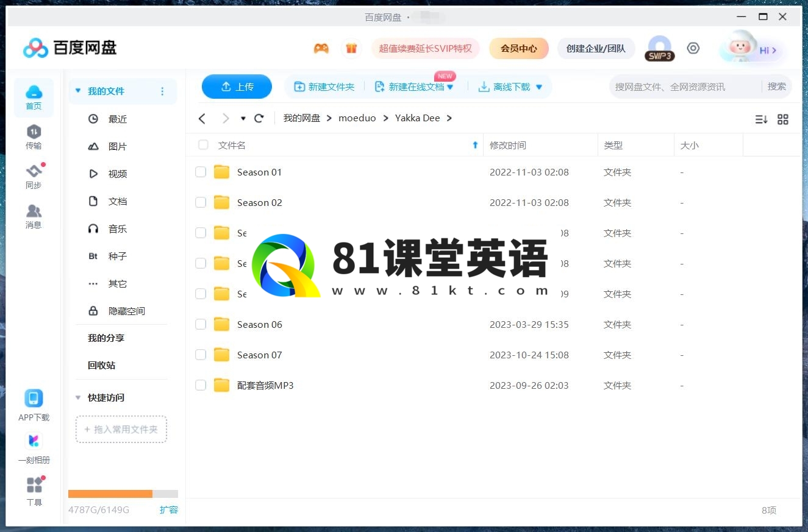Click the 会员中心 button
The height and width of the screenshot is (532, 808).
[x=519, y=49]
